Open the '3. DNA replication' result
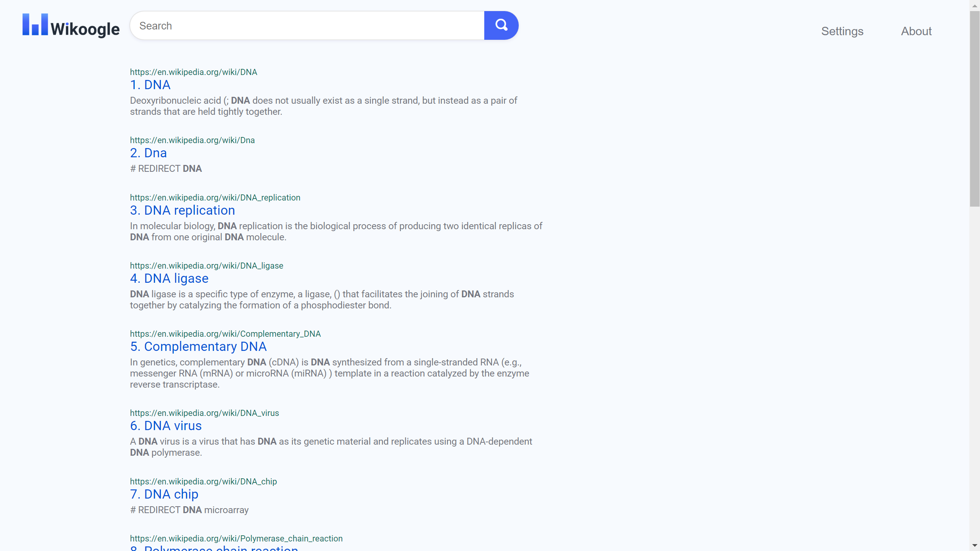Viewport: 980px width, 551px height. 182,210
